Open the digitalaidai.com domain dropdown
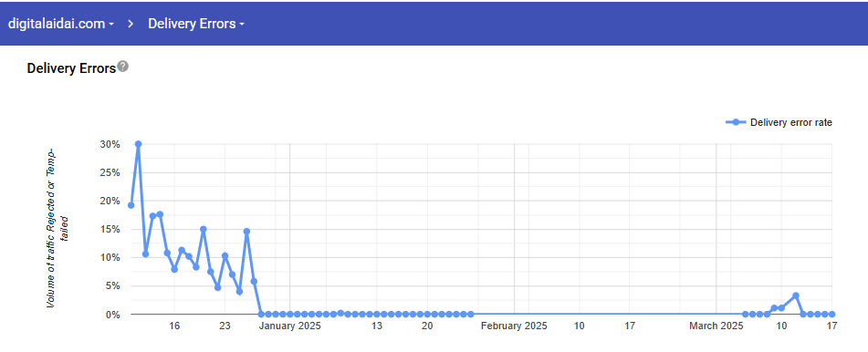868x352 pixels. [61, 24]
